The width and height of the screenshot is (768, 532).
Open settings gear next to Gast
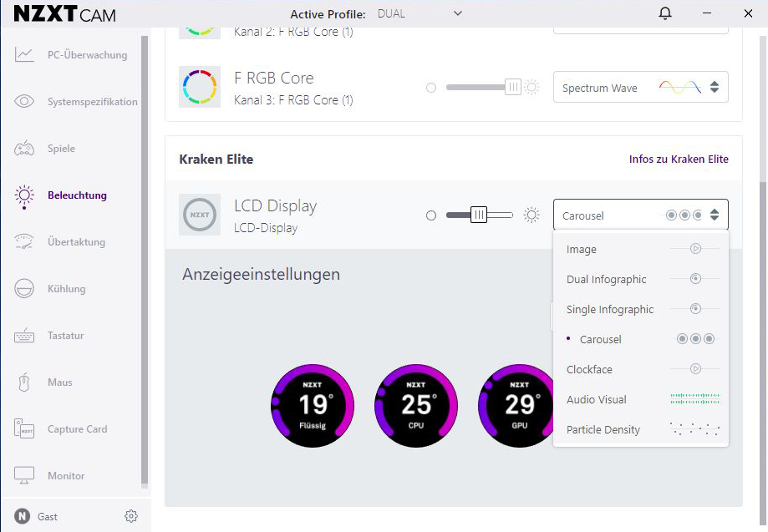(x=131, y=516)
